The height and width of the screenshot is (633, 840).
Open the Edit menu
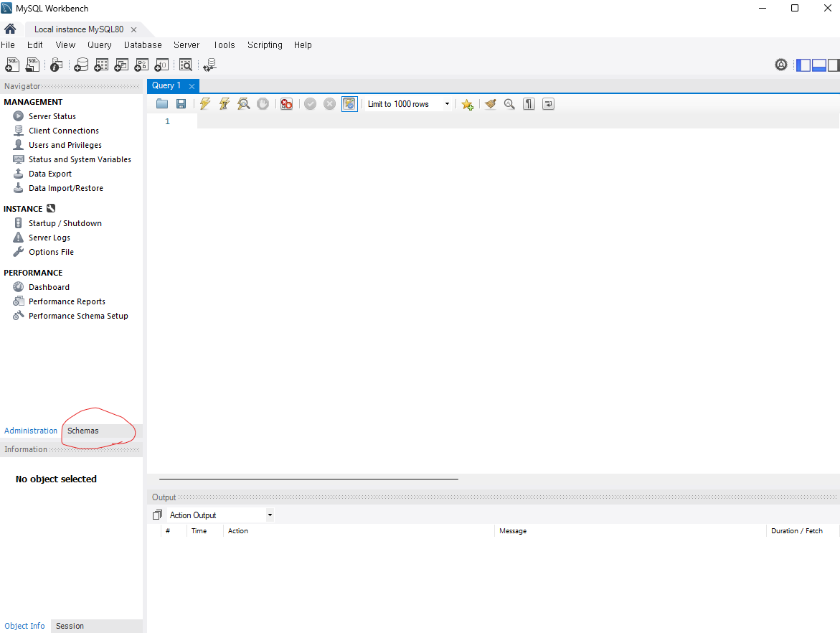point(35,45)
